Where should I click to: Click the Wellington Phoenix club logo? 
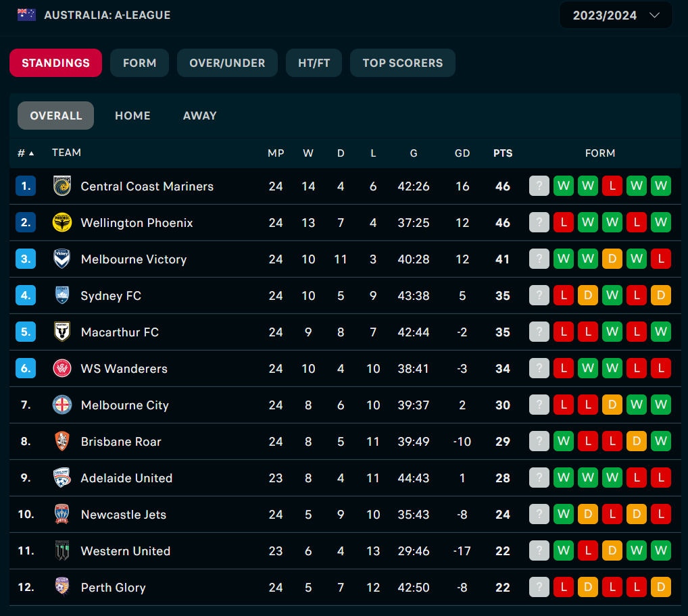point(62,223)
